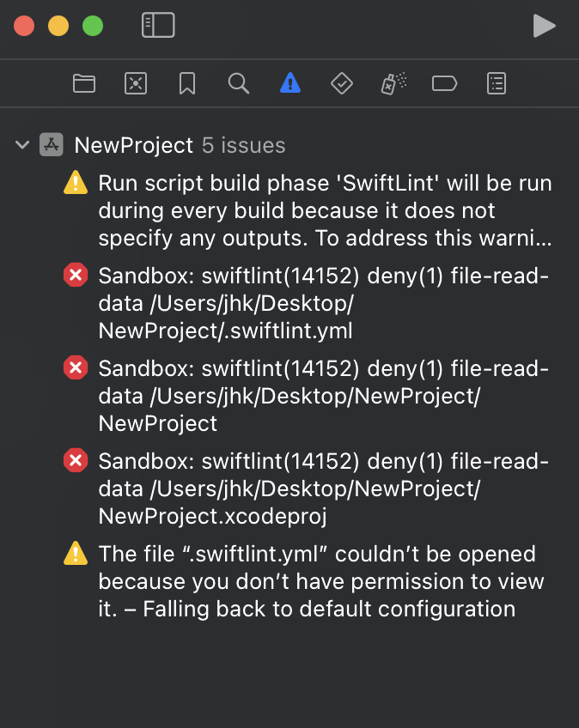The height and width of the screenshot is (728, 579).
Task: Click the green zoom window button
Action: coord(93,26)
